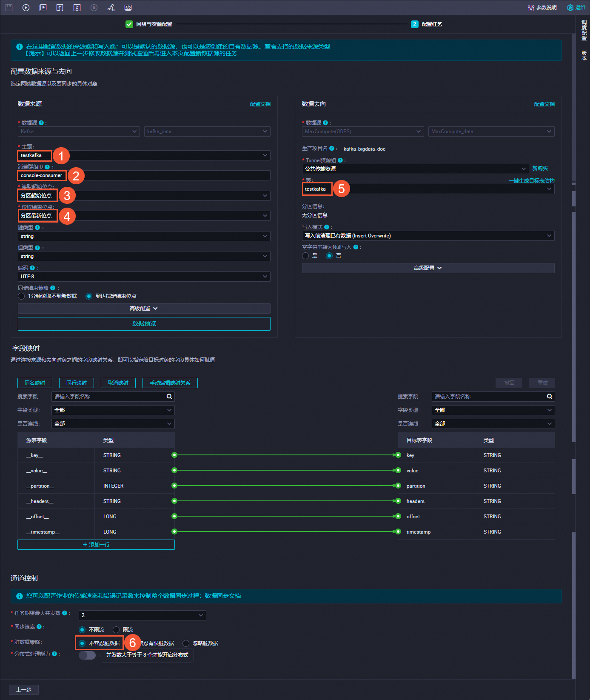The image size is (590, 700).
Task: Open the 读取结束位点 dropdown
Action: click(x=144, y=216)
